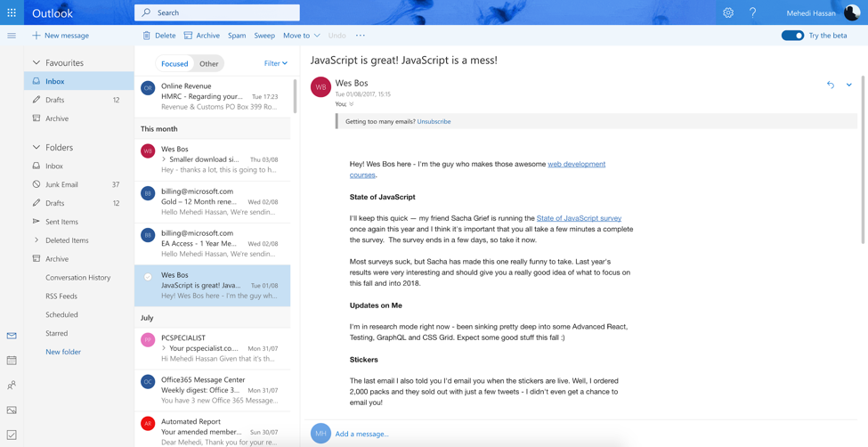Open the Tasks checkmark icon in left rail

pyautogui.click(x=12, y=435)
